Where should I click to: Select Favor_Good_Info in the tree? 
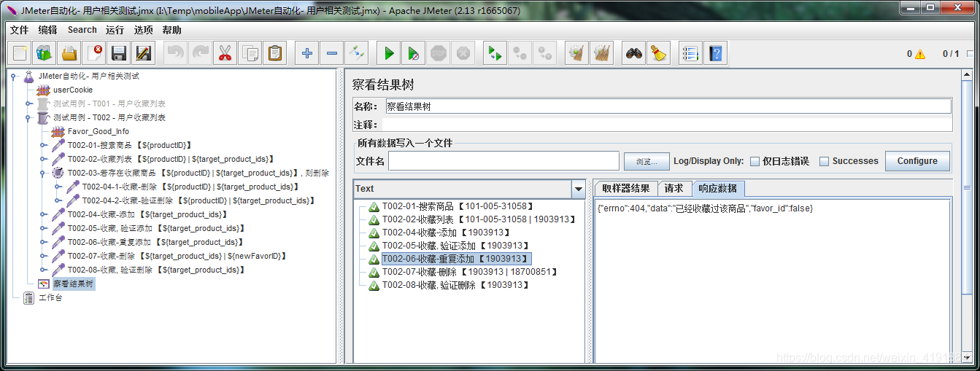99,131
